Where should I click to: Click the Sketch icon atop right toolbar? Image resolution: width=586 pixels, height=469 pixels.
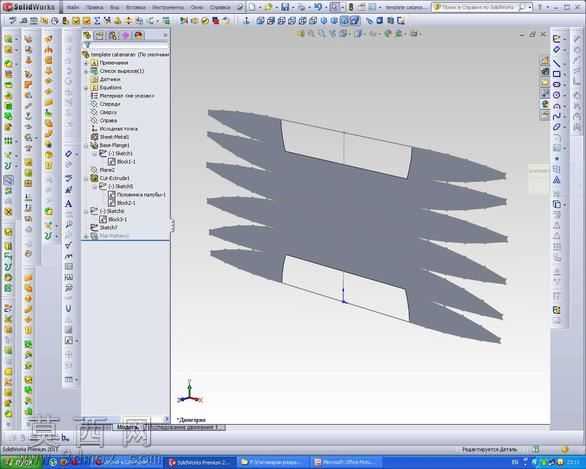(x=556, y=38)
